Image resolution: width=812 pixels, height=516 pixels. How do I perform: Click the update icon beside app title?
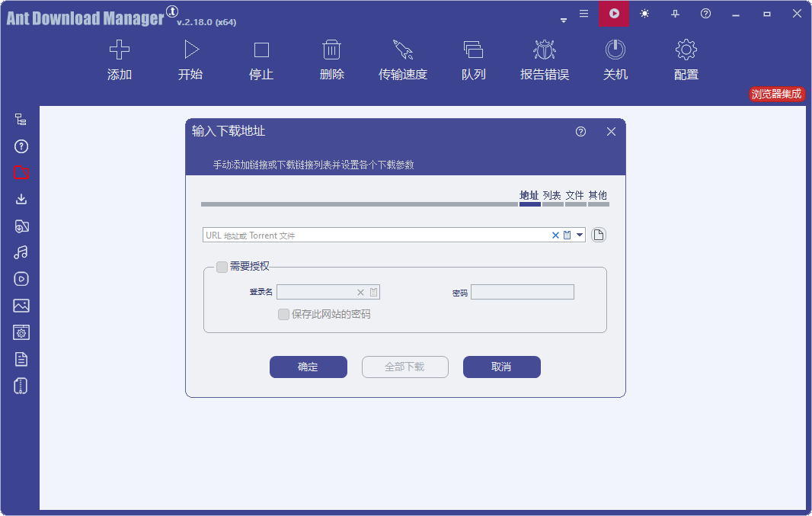click(x=172, y=11)
